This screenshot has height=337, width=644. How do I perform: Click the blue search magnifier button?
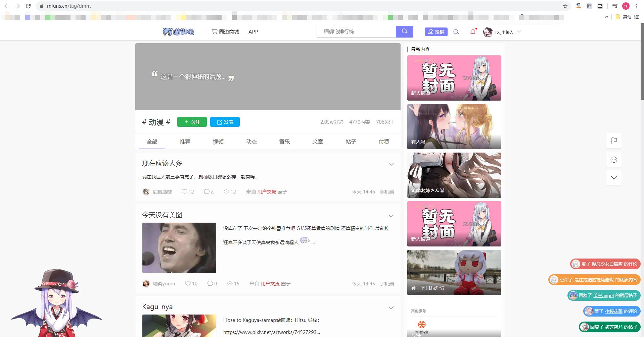click(x=404, y=32)
